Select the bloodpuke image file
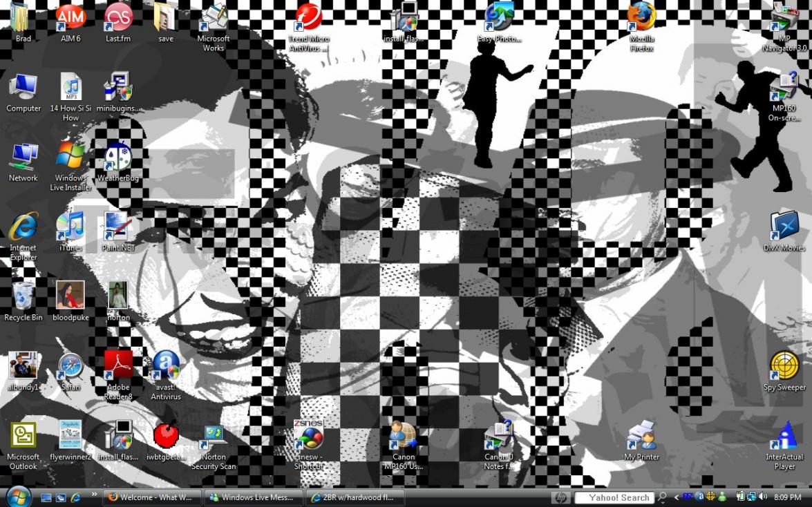This screenshot has width=812, height=507. (x=70, y=301)
